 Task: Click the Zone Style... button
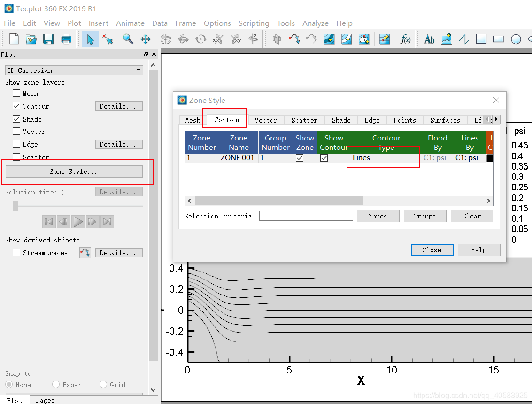(74, 171)
